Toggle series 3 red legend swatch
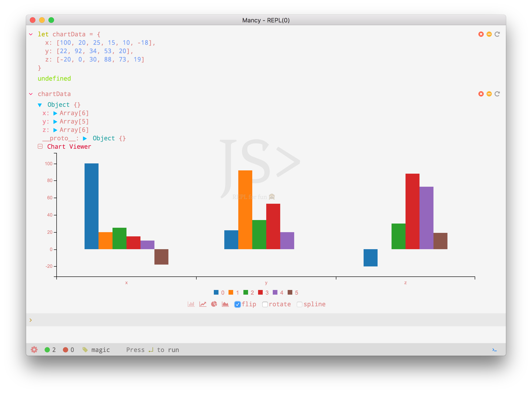Screen dimensions: 532x393 pyautogui.click(x=261, y=292)
